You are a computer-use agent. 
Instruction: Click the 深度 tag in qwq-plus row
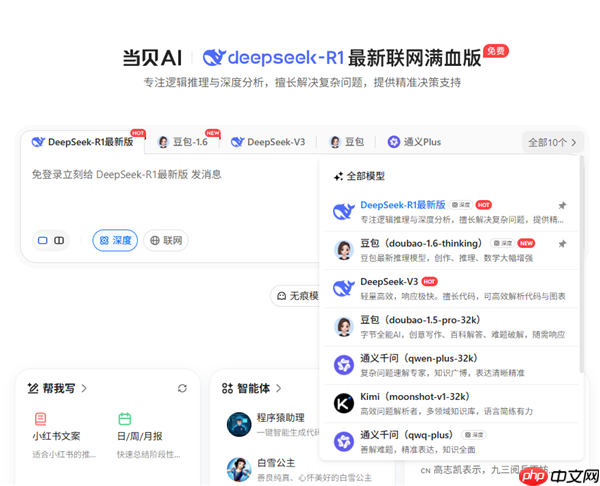coord(474,435)
